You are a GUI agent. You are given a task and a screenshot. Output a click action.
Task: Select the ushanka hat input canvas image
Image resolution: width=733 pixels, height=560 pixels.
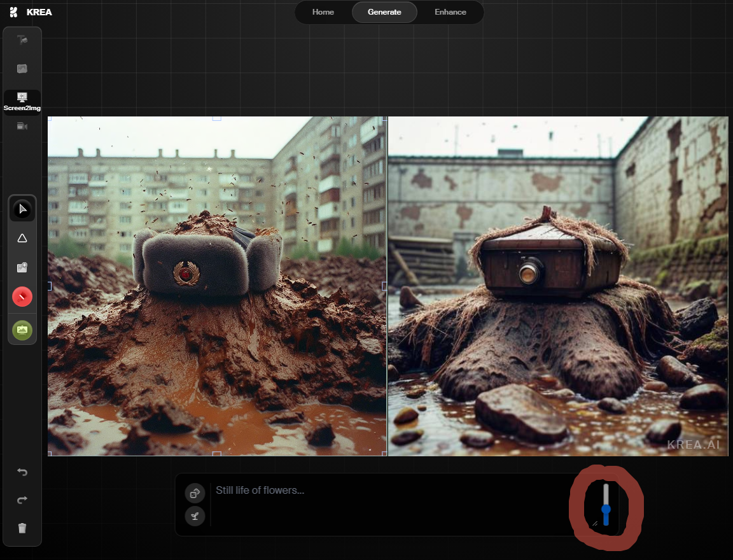click(218, 286)
